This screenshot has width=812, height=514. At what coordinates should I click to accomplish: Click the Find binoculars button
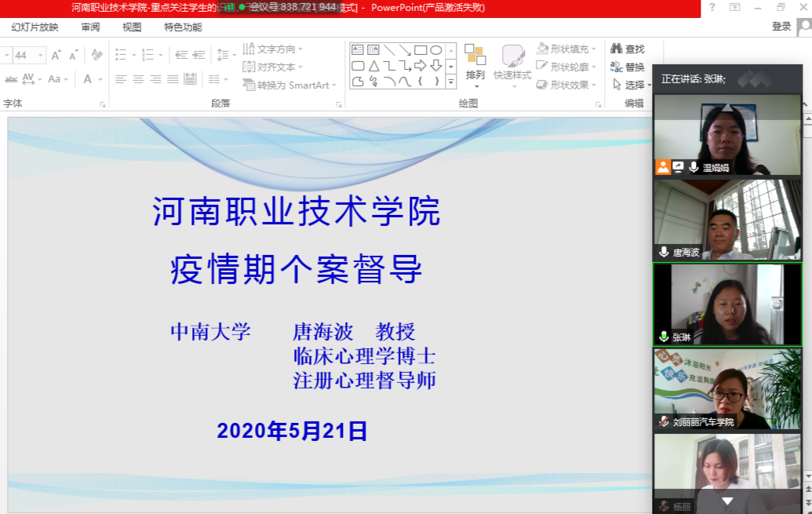tap(628, 49)
